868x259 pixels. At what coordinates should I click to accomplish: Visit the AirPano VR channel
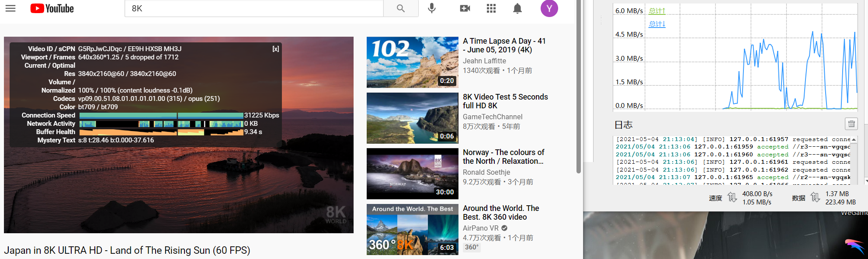coord(481,228)
